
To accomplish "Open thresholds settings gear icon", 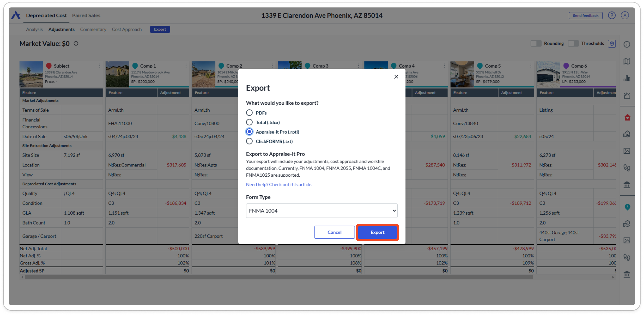I will click(x=612, y=44).
